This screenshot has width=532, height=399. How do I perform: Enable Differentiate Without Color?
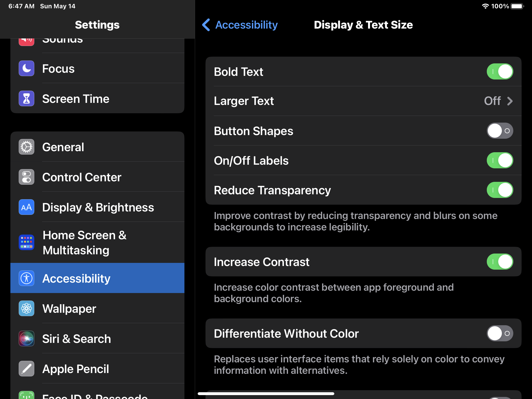coord(500,333)
